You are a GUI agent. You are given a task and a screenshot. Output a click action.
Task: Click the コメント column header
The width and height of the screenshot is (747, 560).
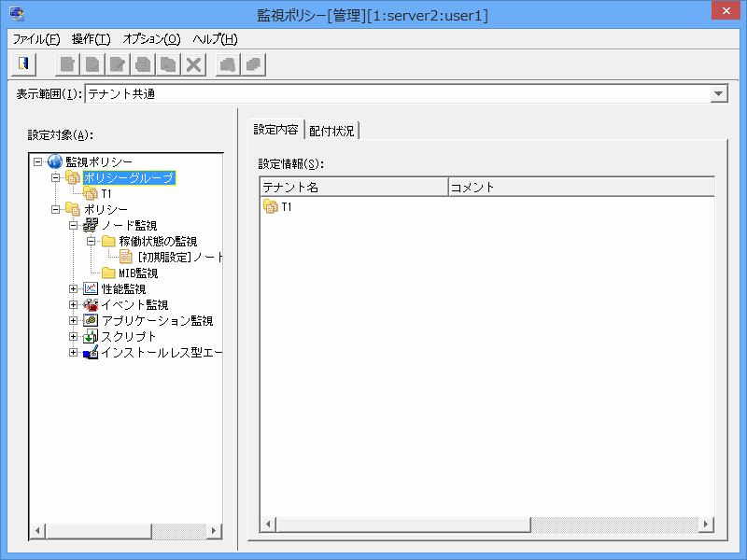[x=579, y=187]
